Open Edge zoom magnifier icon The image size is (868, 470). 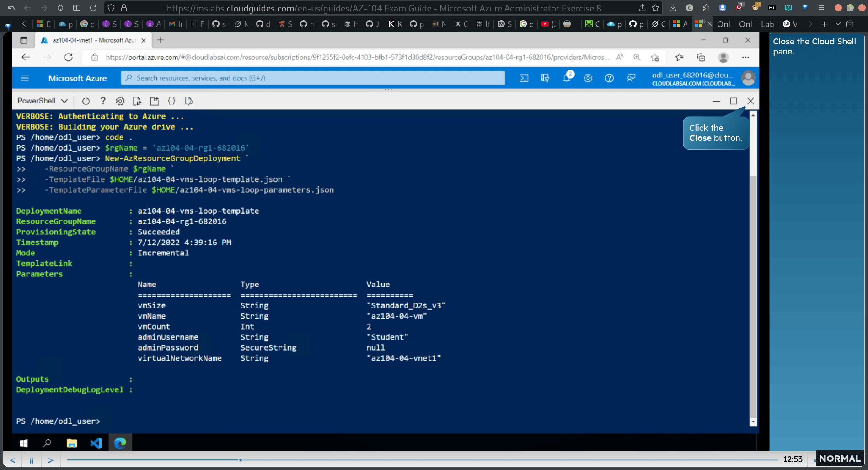coord(637,57)
